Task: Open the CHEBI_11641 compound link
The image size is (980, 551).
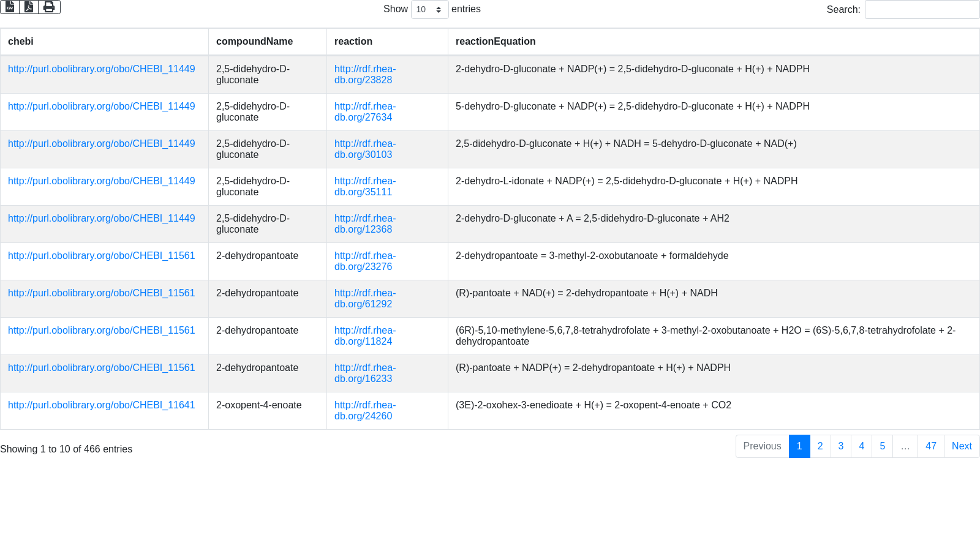Action: (x=101, y=405)
